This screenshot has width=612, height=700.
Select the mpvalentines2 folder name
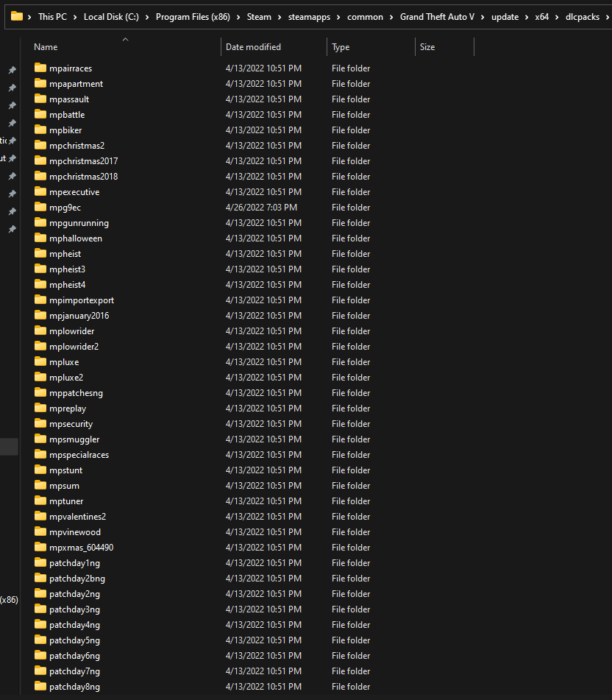[x=78, y=517]
